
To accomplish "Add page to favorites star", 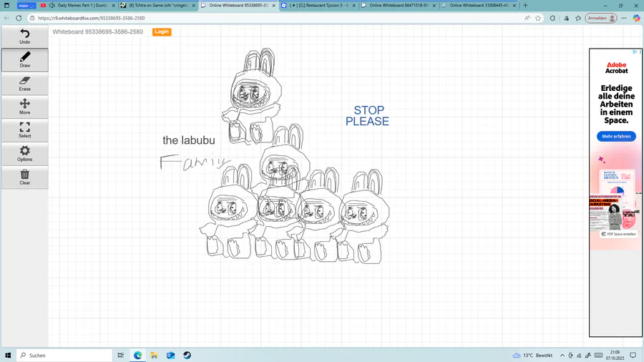I will point(538,18).
